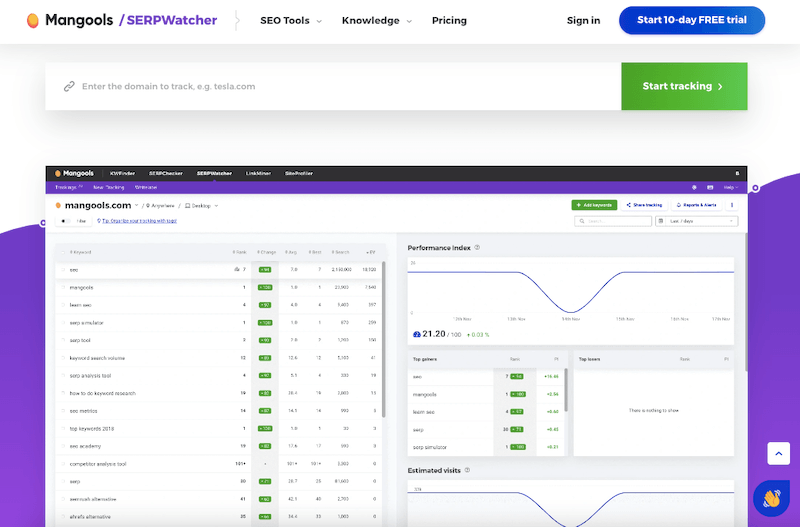Viewport: 800px width, 527px height.
Task: Check the keyword search volume row checkbox
Action: [64, 358]
